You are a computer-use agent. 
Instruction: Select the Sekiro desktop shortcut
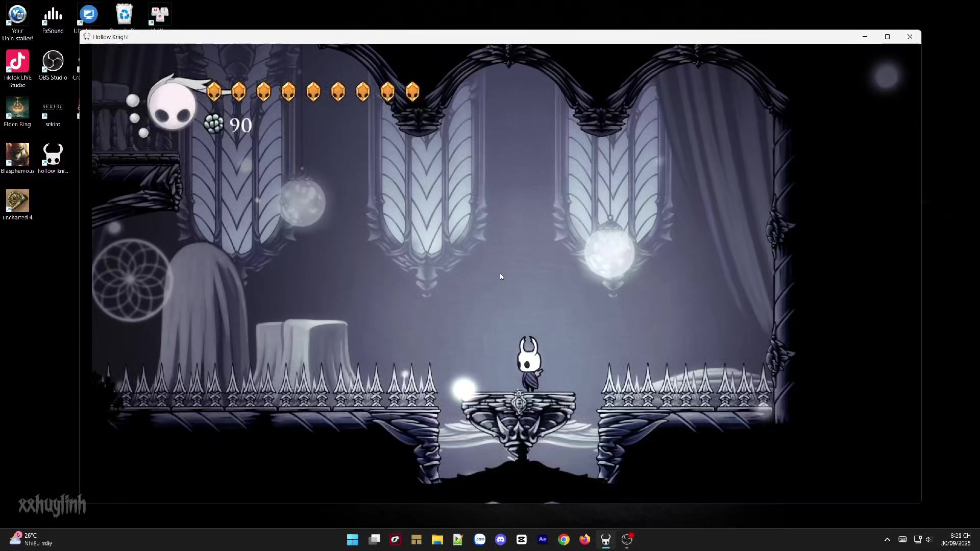click(x=53, y=112)
